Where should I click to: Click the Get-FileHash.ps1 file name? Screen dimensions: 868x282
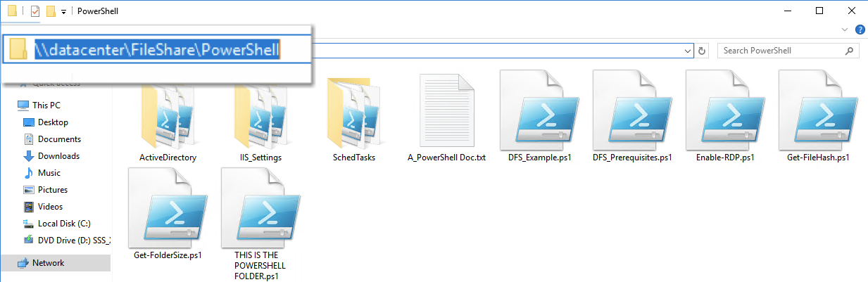818,158
